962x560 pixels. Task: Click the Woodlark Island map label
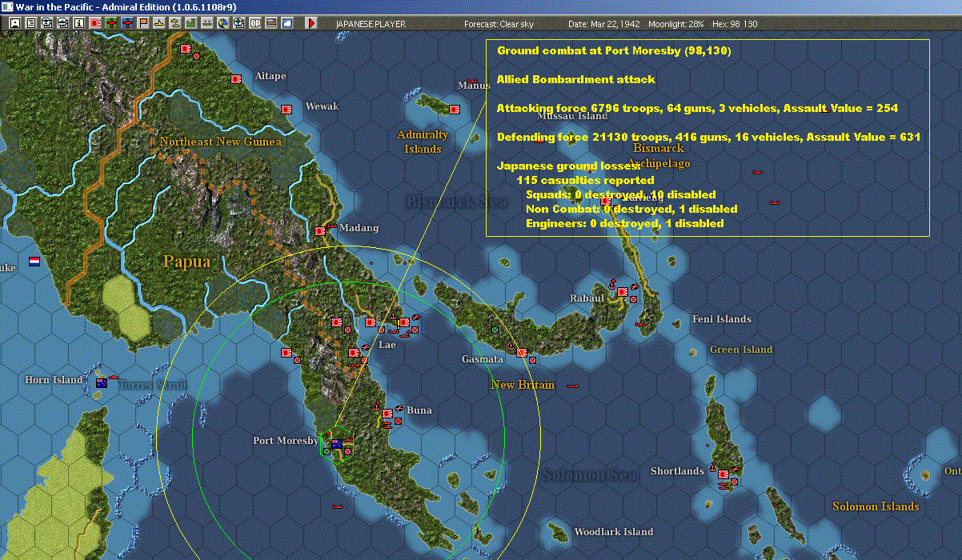point(614,532)
